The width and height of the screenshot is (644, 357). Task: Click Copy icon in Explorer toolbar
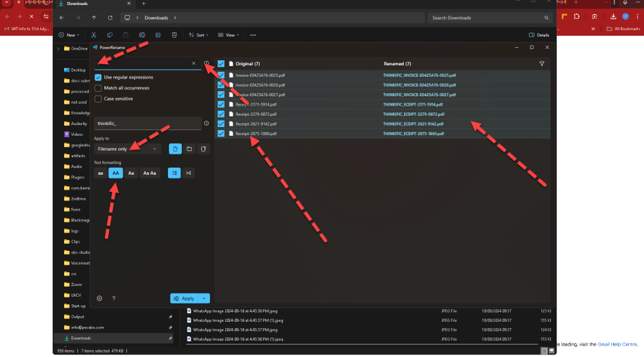[x=109, y=35]
